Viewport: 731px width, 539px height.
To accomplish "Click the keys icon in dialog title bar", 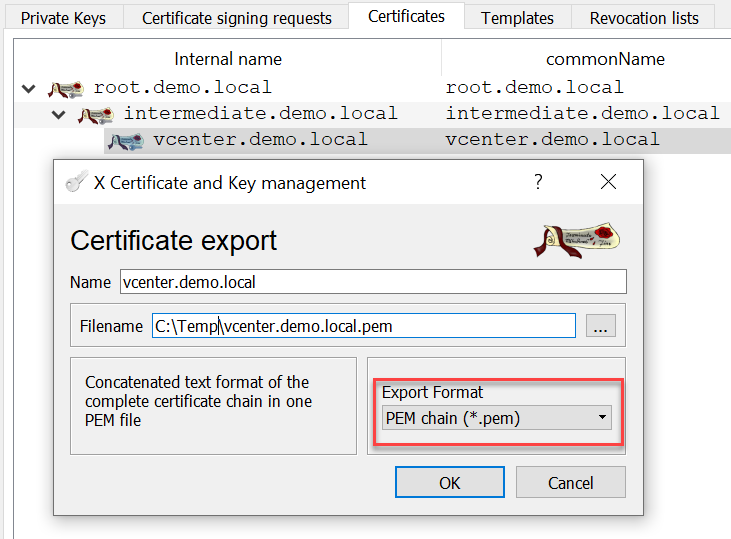I will pyautogui.click(x=73, y=182).
